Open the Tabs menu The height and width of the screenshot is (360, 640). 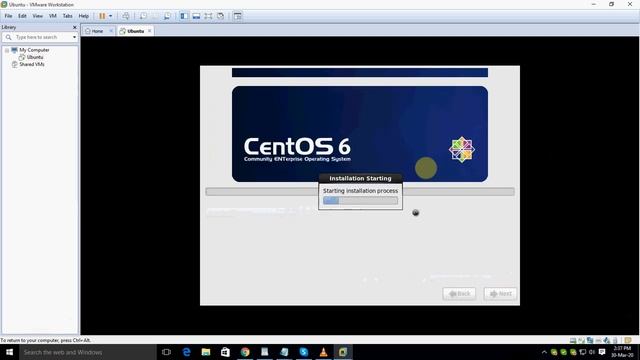pyautogui.click(x=67, y=16)
